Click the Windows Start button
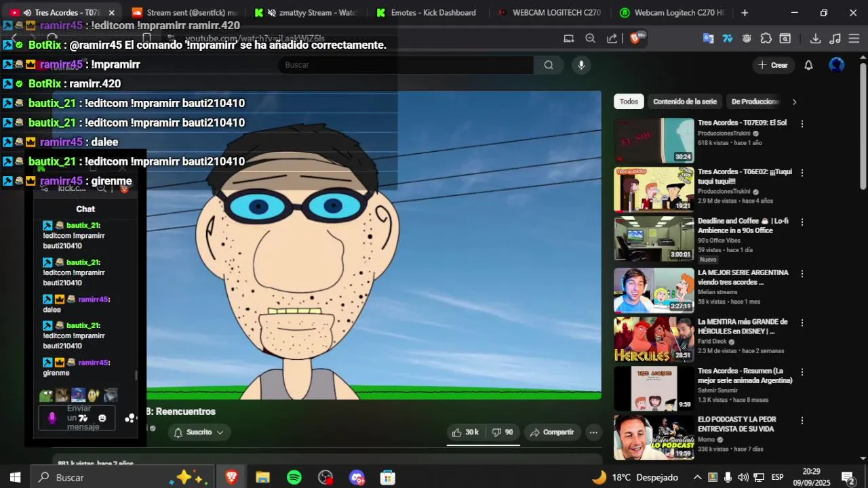 coord(15,478)
